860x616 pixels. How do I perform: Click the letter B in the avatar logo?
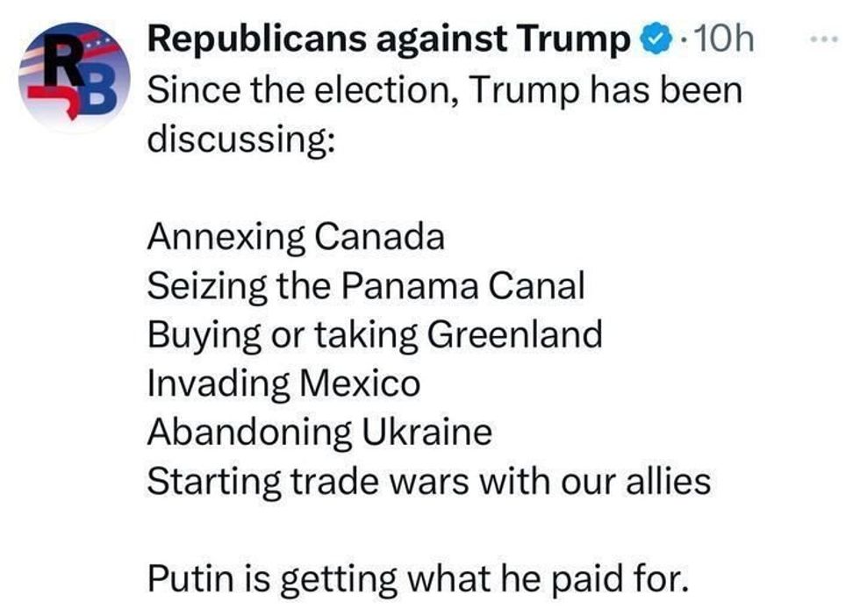click(100, 84)
